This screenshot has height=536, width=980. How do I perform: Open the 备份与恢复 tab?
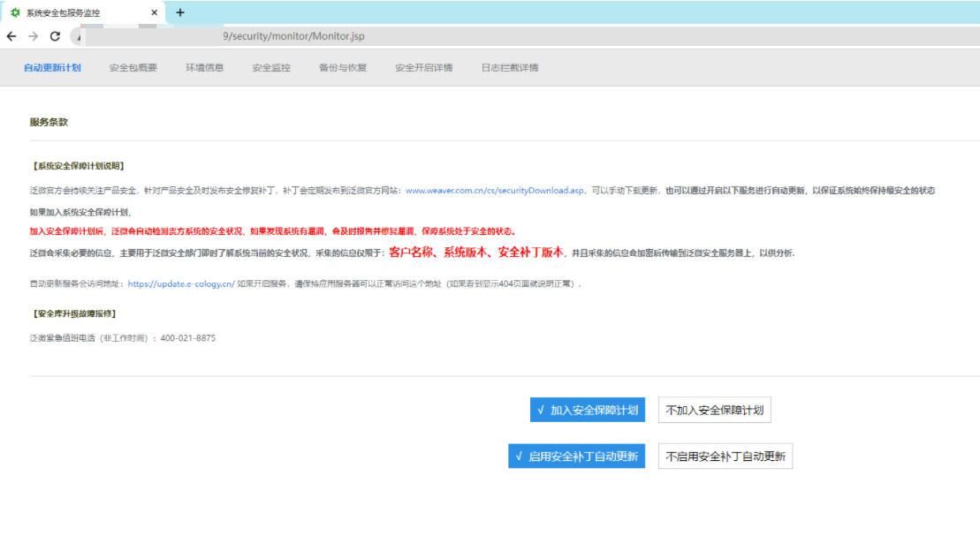338,66
